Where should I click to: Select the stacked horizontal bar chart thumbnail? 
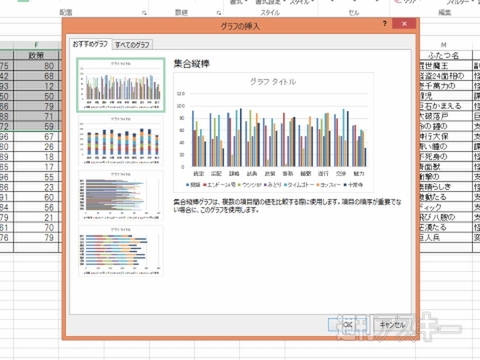pyautogui.click(x=121, y=251)
